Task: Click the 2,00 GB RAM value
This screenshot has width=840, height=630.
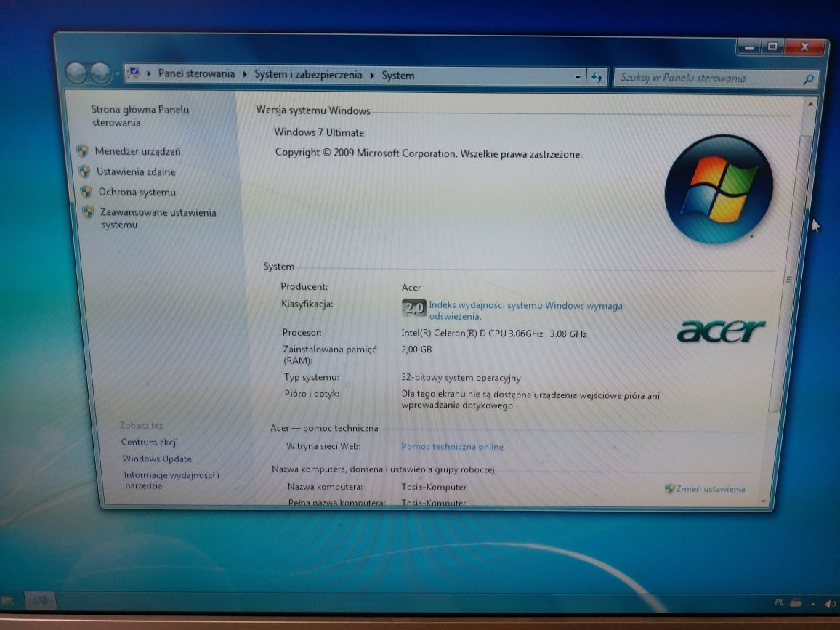Action: [416, 350]
